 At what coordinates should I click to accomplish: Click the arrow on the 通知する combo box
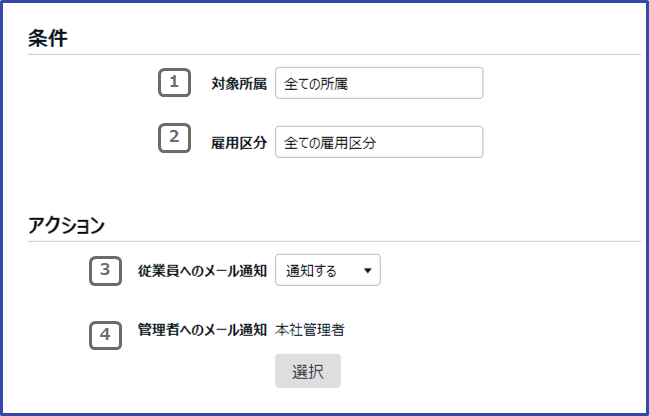(x=367, y=270)
